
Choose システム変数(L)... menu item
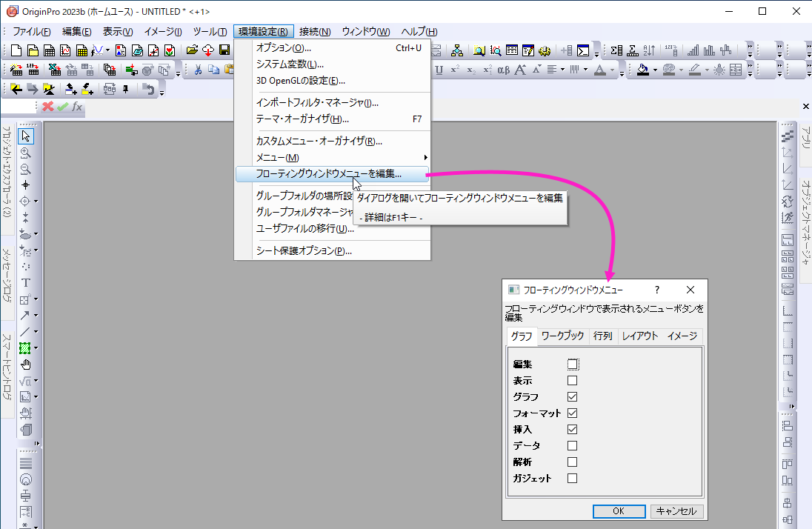pyautogui.click(x=332, y=64)
